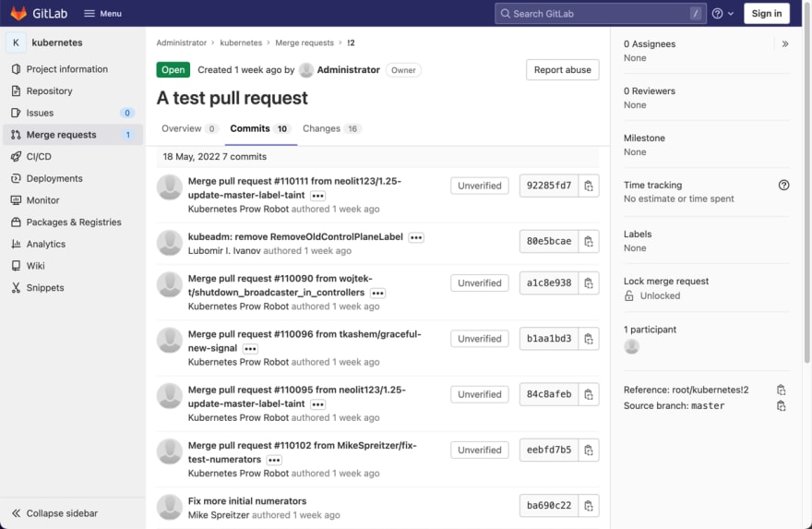Click the Snippets scissors icon
Screen dimensions: 812x529
[x=16, y=287]
